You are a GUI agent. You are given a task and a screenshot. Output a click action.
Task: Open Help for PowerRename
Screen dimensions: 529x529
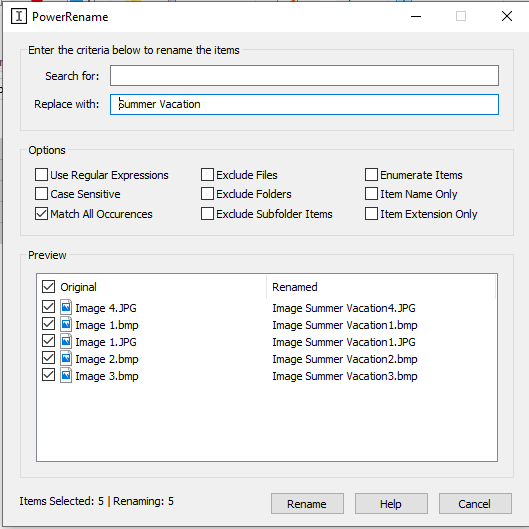391,504
